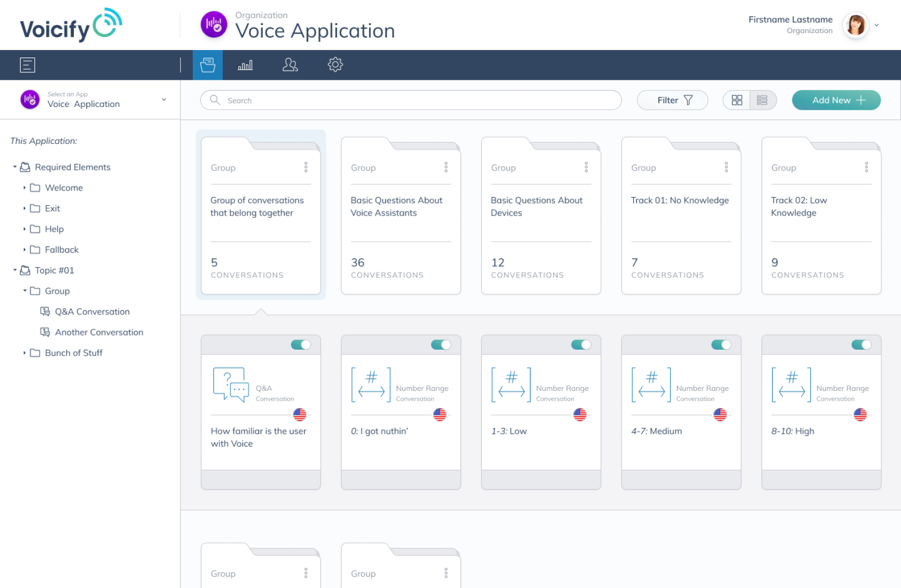Click the search magnifier icon
Image resolution: width=901 pixels, height=588 pixels.
click(x=215, y=100)
